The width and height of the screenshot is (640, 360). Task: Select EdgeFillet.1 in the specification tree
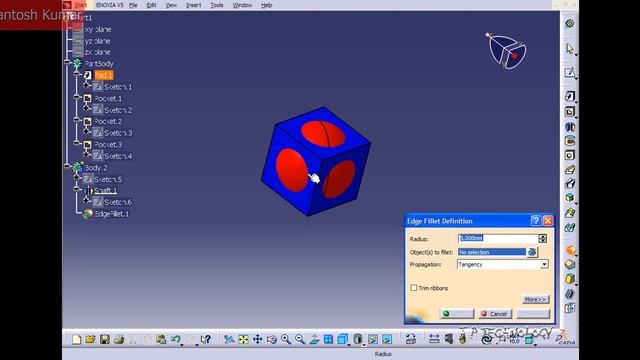pyautogui.click(x=111, y=214)
